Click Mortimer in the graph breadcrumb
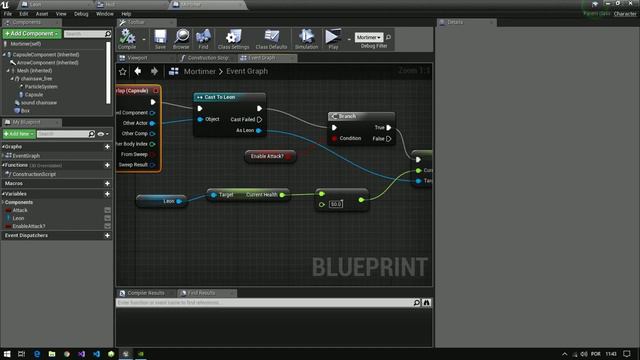Screen dimensions: 640x360 pyautogui.click(x=200, y=71)
